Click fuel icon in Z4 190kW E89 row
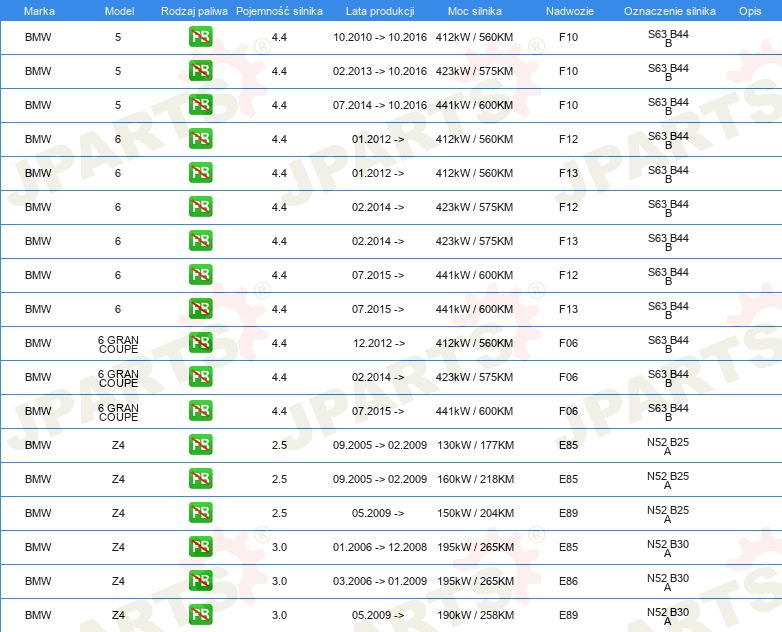The image size is (782, 632). (200, 614)
